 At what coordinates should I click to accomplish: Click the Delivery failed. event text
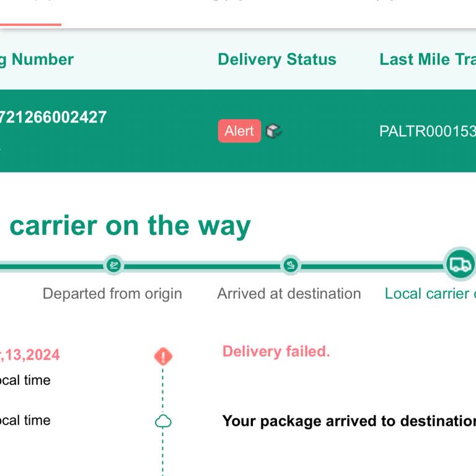pos(276,351)
